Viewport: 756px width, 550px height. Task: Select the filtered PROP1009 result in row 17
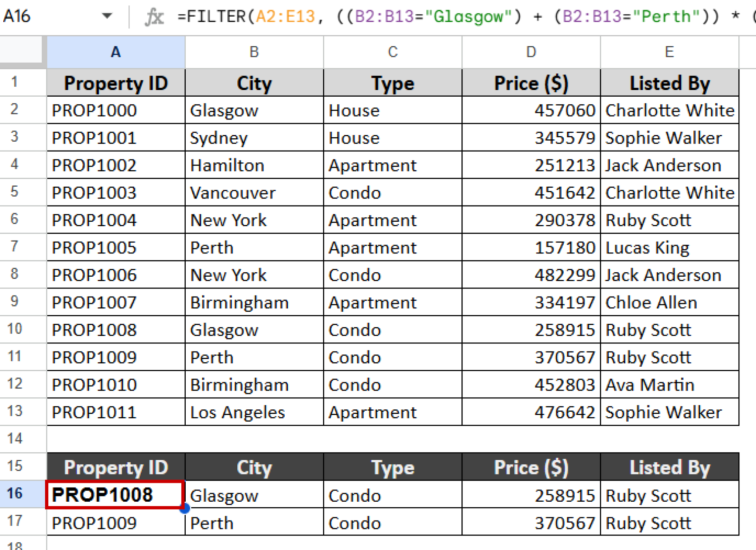(x=115, y=523)
